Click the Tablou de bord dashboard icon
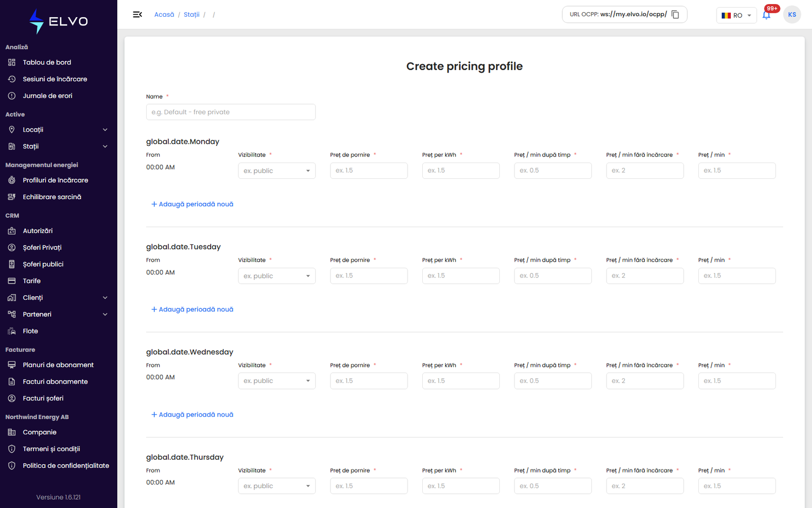The height and width of the screenshot is (508, 812). (x=12, y=62)
